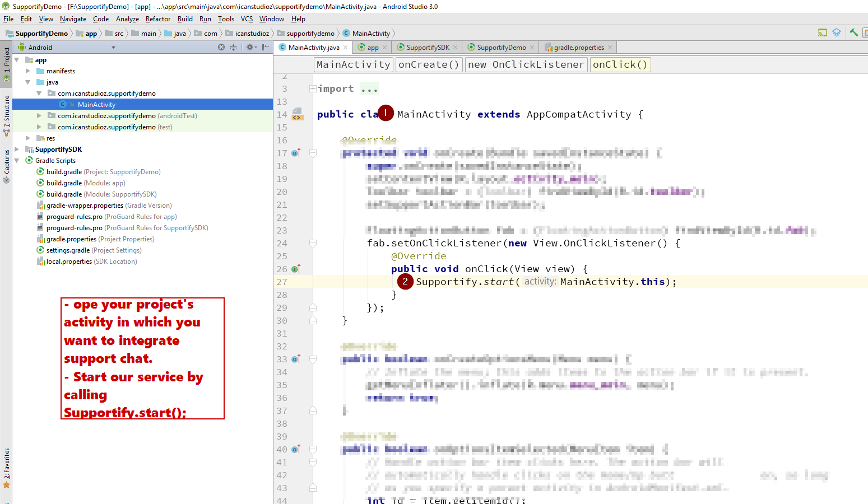Open the Navigate menu
868x504 pixels.
click(x=73, y=19)
